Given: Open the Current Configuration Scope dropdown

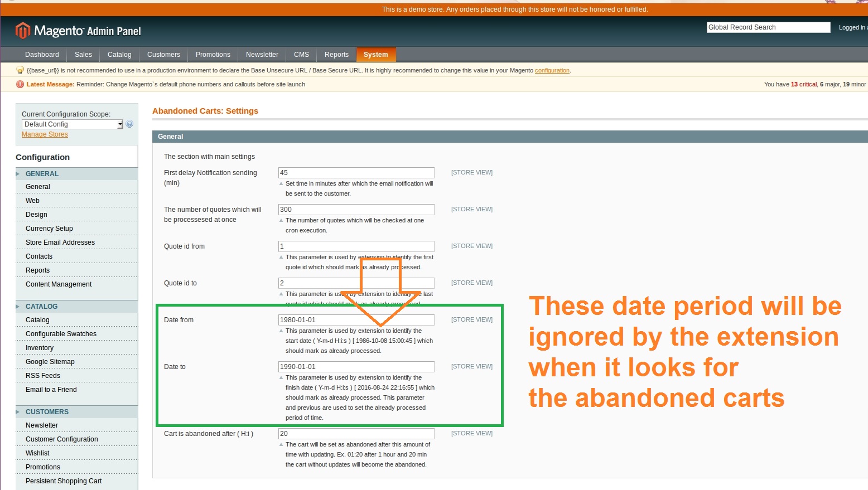Looking at the screenshot, I should click(73, 124).
